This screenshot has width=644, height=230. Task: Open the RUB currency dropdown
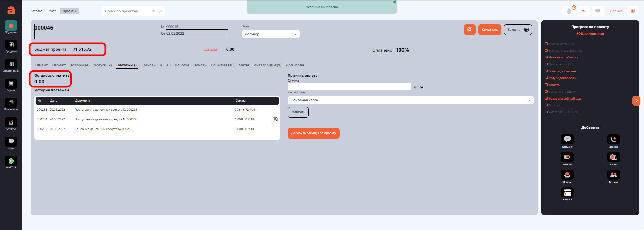click(418, 87)
